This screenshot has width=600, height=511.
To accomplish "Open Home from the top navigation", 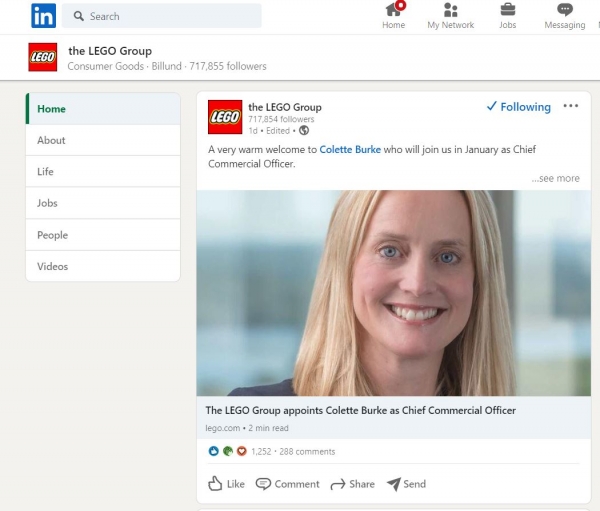I will (393, 15).
